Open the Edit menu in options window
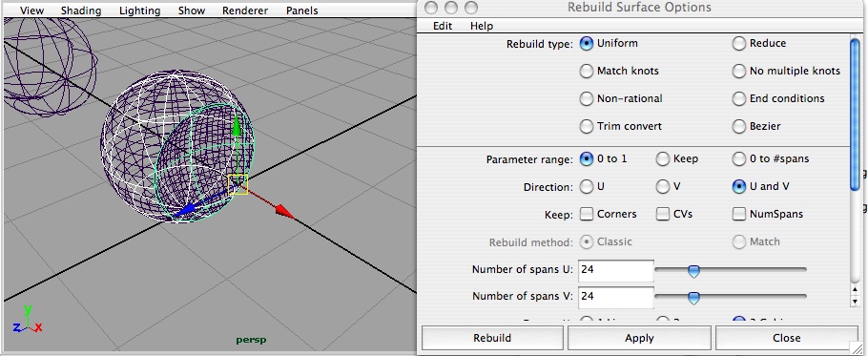 (443, 26)
